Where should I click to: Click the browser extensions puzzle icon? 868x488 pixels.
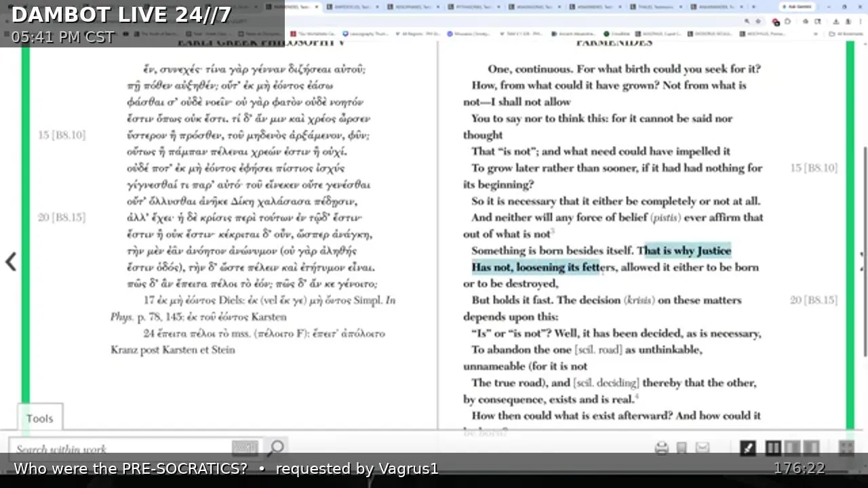pos(787,22)
